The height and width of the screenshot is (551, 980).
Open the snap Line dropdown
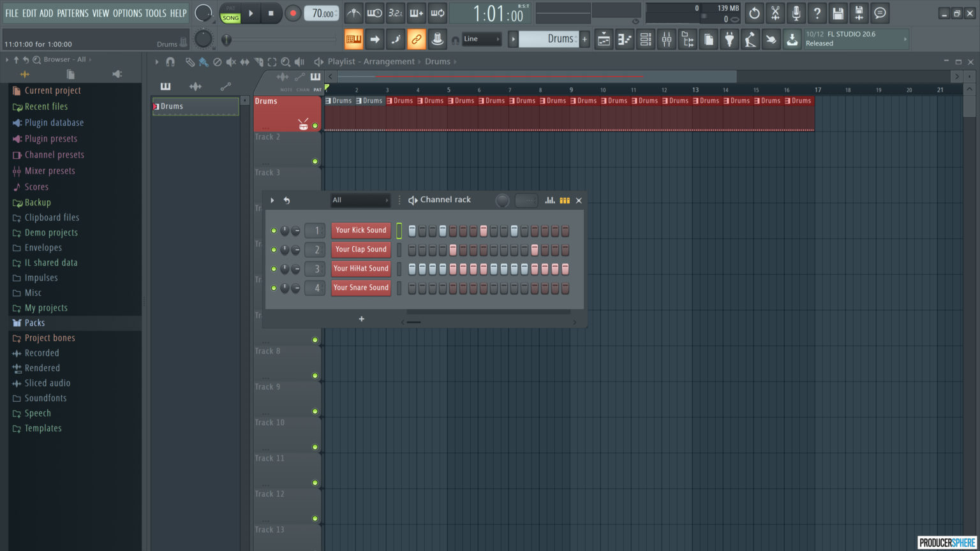coord(480,39)
